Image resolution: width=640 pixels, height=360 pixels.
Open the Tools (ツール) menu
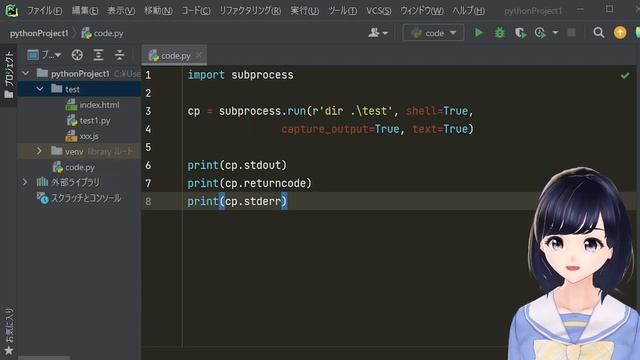click(342, 11)
